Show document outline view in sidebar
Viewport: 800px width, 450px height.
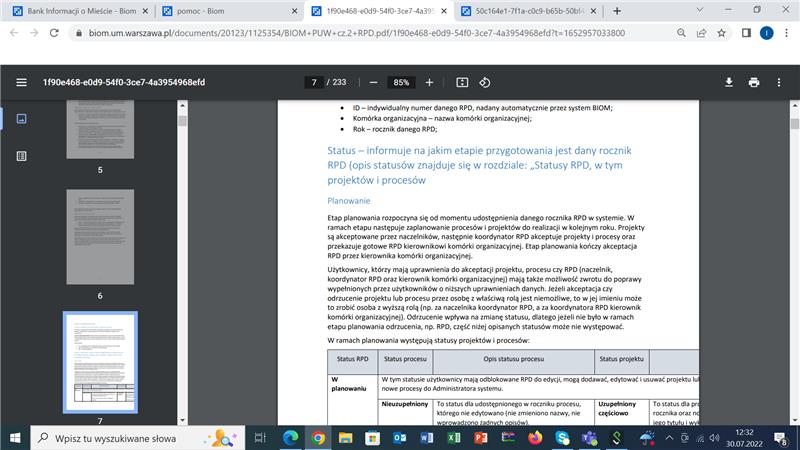(x=22, y=156)
